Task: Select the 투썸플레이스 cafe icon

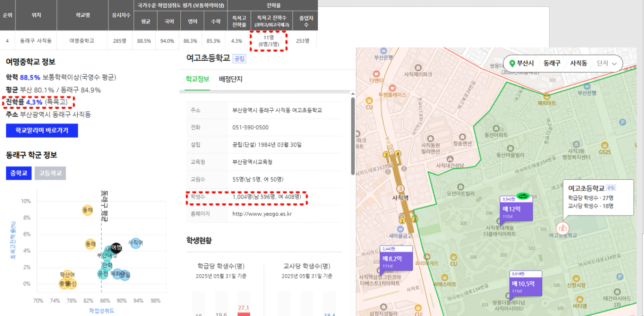Action: 392,88
